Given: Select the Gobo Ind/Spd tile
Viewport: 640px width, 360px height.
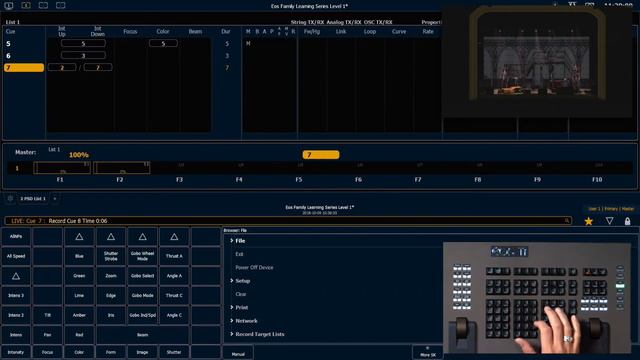Looking at the screenshot, I should [x=142, y=315].
